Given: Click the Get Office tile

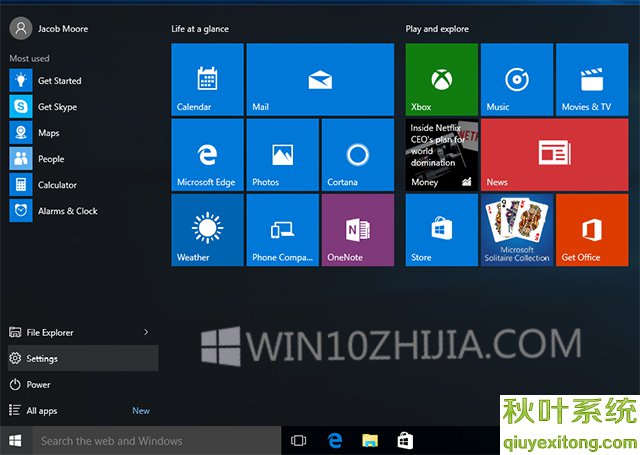Looking at the screenshot, I should point(592,230).
